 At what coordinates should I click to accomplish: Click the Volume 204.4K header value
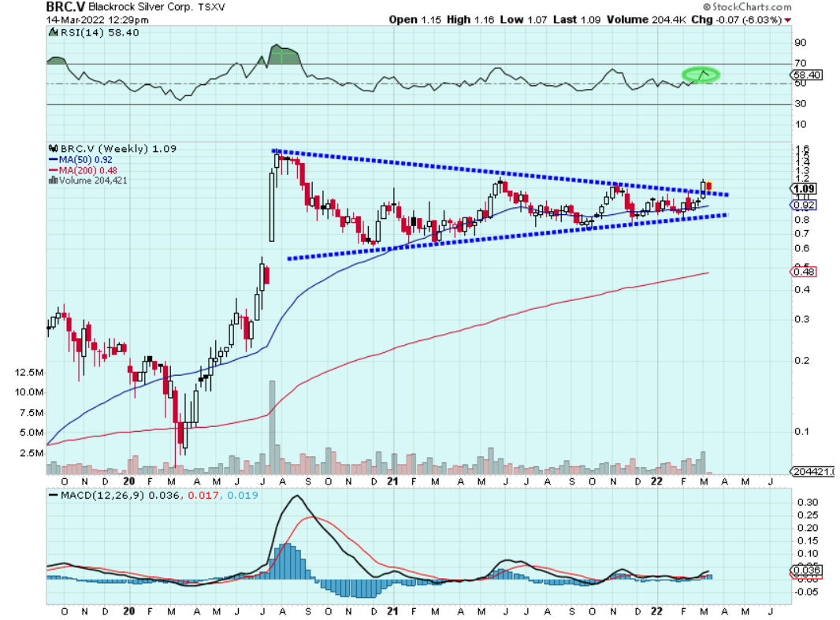tap(646, 20)
